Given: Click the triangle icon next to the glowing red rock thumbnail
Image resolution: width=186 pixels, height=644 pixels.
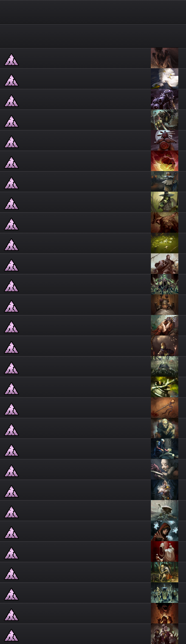Looking at the screenshot, I should 11,162.
